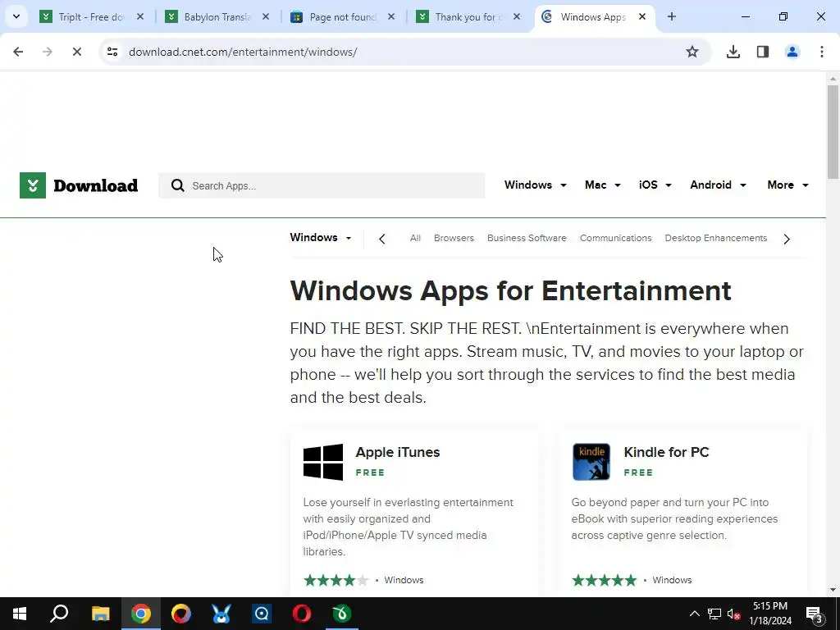Image resolution: width=840 pixels, height=630 pixels.
Task: Open a new tab with plus button
Action: (x=672, y=16)
